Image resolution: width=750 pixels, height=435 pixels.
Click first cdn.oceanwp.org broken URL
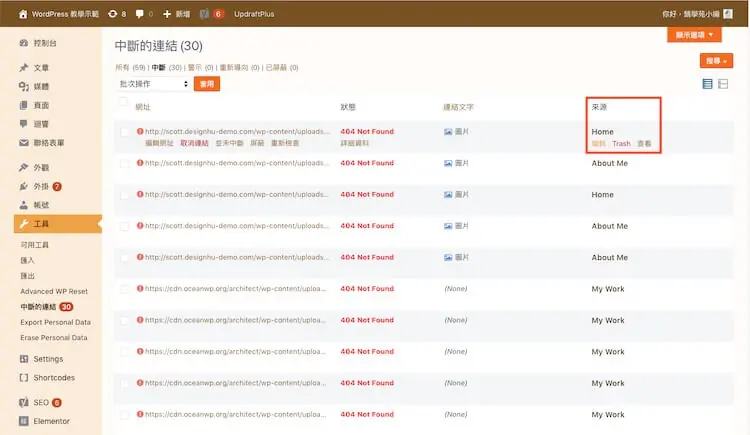pos(235,289)
